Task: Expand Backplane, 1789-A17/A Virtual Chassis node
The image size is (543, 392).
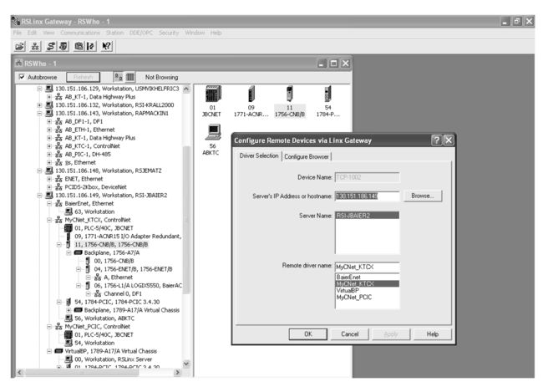Action: [69, 310]
